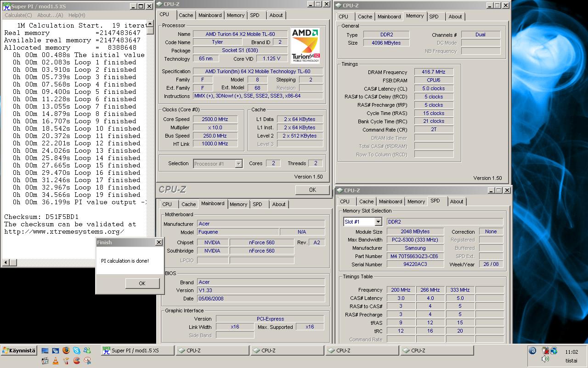Click the Part Number 'M4 70T5663QZ3-CE6'
Viewport: 588px width, 368px height.
pyautogui.click(x=415, y=256)
